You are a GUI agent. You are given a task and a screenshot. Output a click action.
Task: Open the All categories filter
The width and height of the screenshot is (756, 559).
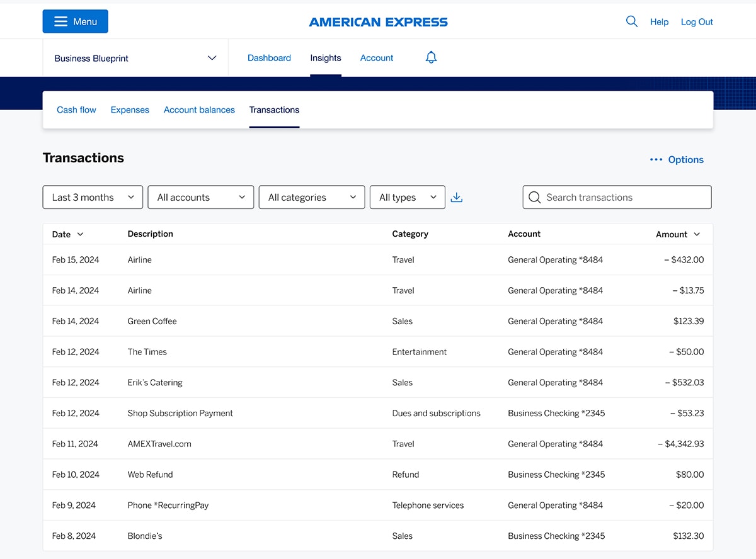(x=311, y=197)
